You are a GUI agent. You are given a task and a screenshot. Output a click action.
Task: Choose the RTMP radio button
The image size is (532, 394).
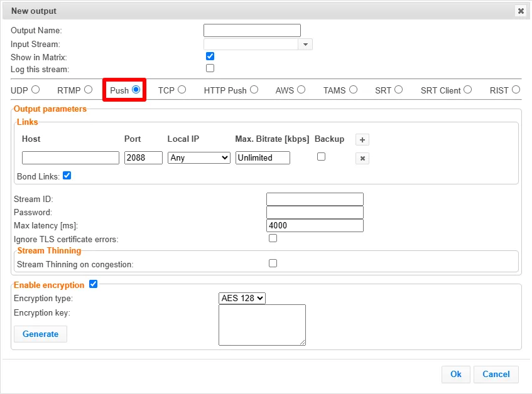(88, 90)
